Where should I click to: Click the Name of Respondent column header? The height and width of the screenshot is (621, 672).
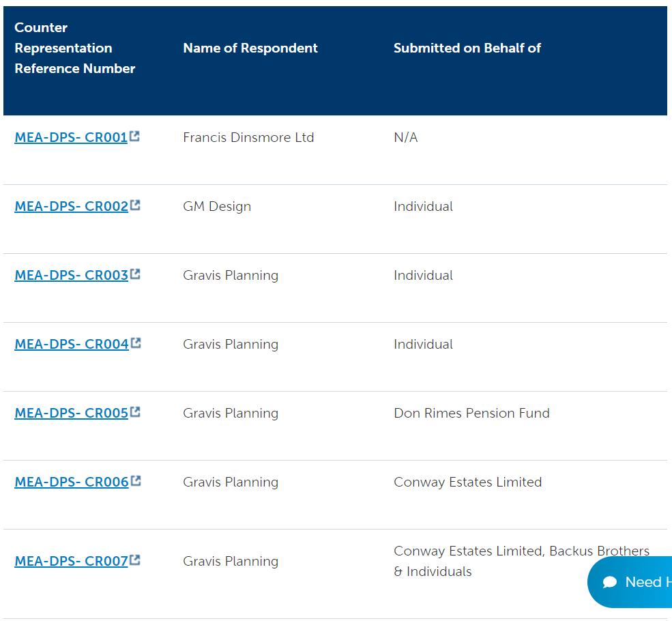click(250, 48)
